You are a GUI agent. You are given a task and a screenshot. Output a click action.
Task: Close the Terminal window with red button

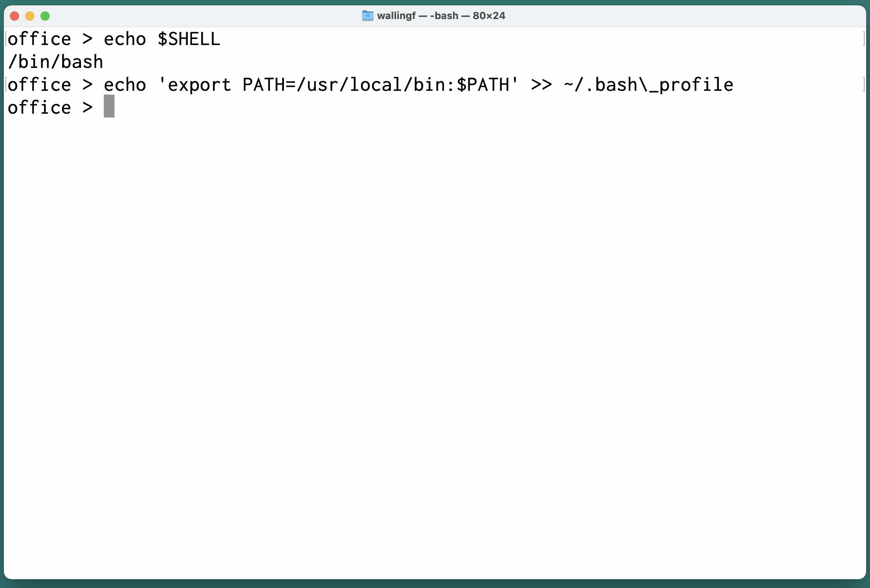pos(14,16)
